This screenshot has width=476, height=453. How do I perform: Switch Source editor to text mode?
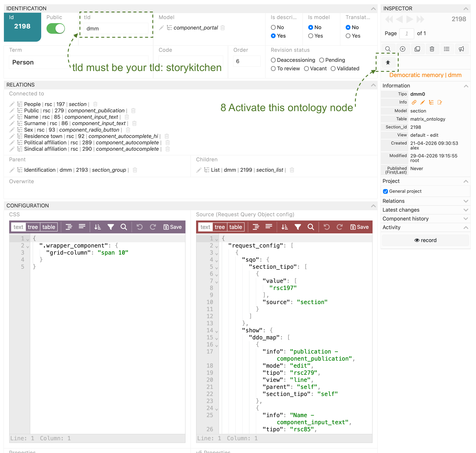[x=205, y=227]
